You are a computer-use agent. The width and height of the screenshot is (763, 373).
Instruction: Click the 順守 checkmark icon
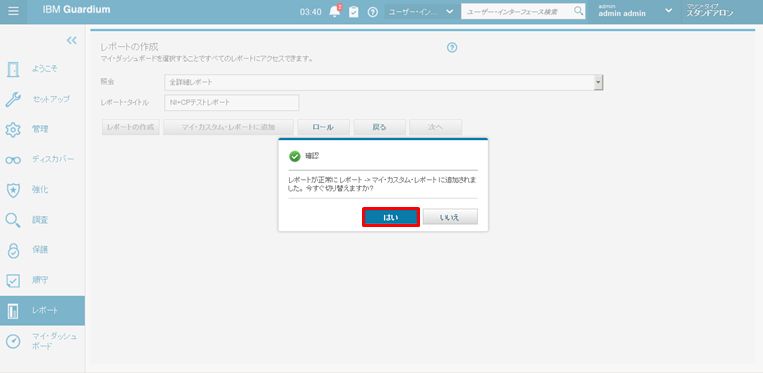click(13, 281)
